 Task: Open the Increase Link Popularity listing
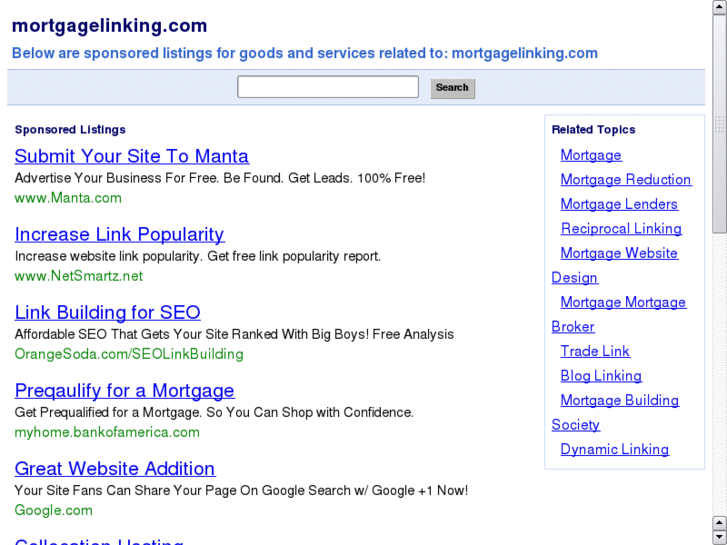click(x=120, y=235)
